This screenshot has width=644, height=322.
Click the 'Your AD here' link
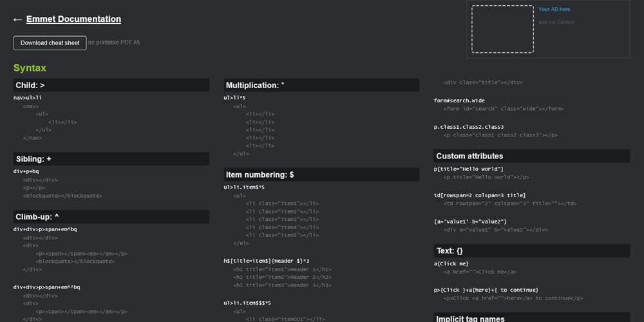554,9
